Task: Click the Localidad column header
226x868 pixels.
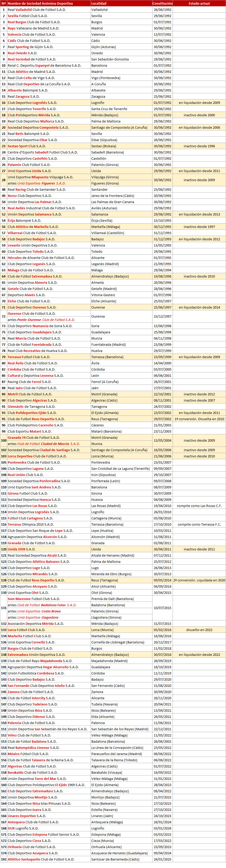Action: (99, 3)
